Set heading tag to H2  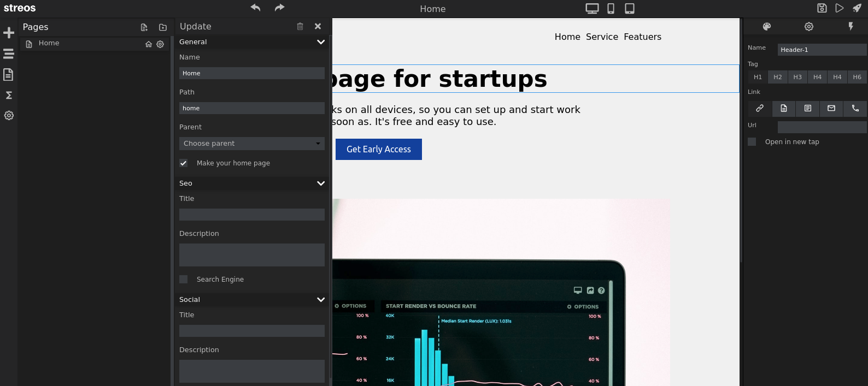pos(778,77)
